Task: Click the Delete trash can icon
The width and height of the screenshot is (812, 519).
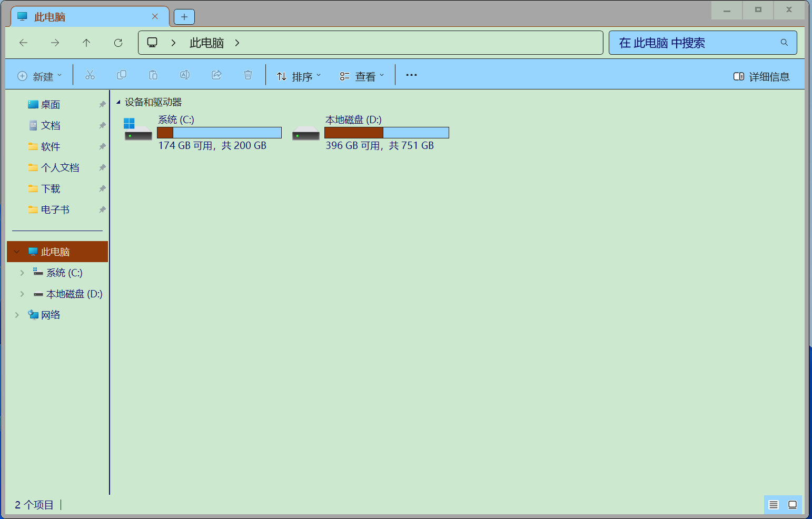Action: point(248,75)
